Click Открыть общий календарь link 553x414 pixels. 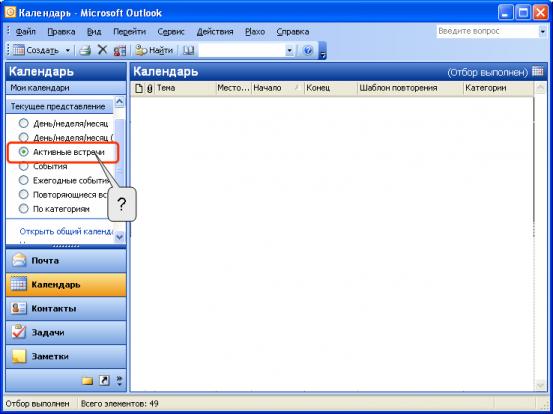point(66,231)
